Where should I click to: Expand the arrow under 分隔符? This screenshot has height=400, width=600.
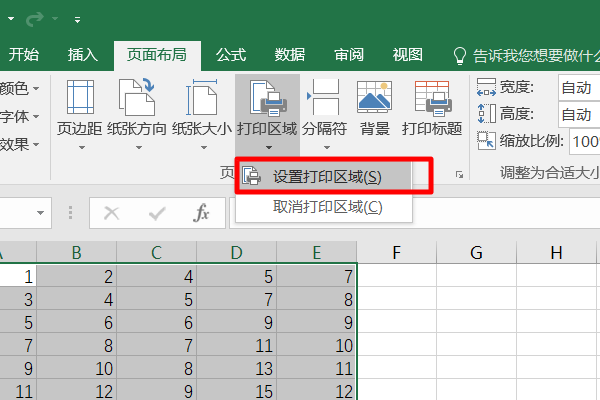coord(326,147)
